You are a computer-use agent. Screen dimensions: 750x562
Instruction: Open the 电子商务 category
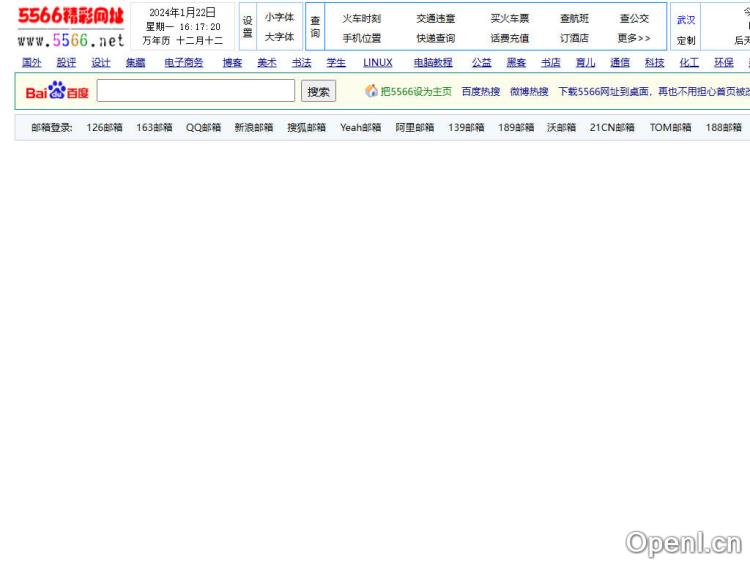point(183,62)
